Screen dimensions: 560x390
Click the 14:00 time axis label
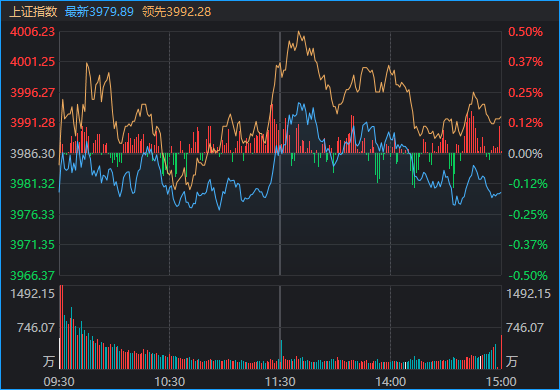pyautogui.click(x=390, y=382)
